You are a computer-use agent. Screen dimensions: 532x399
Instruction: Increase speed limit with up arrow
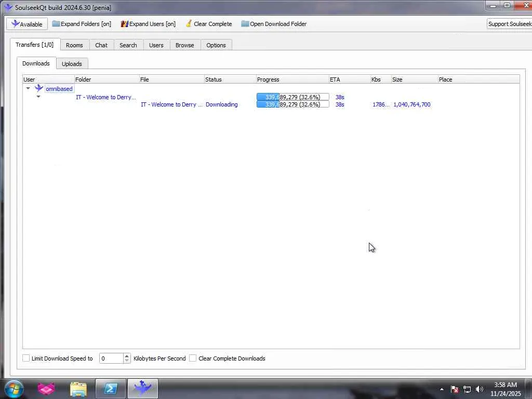click(x=127, y=356)
